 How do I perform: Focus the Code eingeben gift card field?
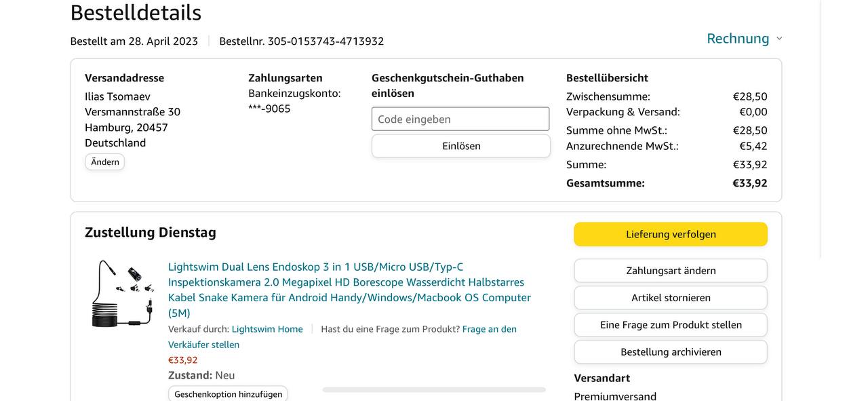(460, 119)
